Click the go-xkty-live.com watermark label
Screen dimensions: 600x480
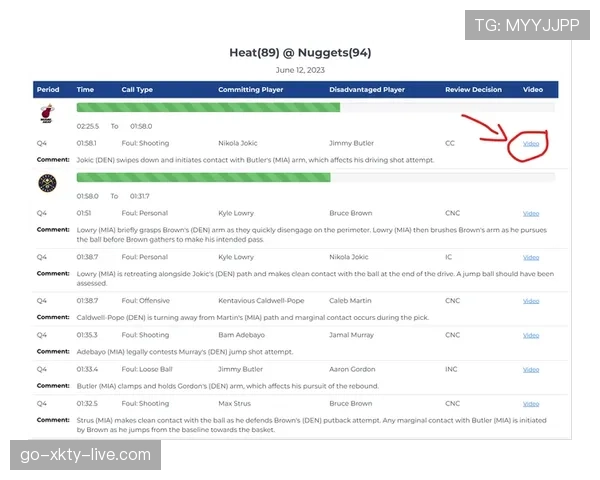pos(85,455)
